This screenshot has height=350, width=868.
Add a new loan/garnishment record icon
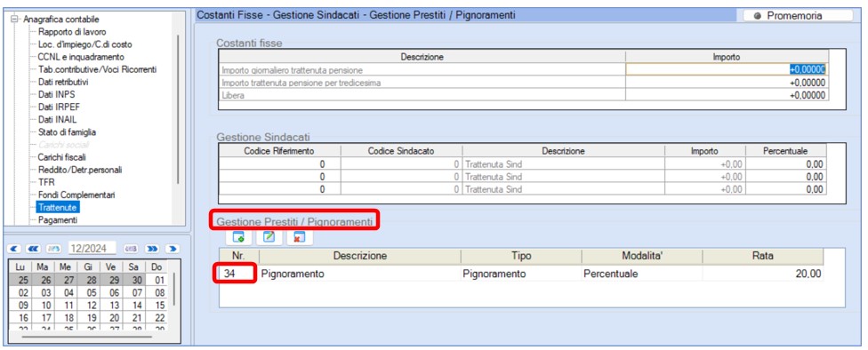point(239,237)
